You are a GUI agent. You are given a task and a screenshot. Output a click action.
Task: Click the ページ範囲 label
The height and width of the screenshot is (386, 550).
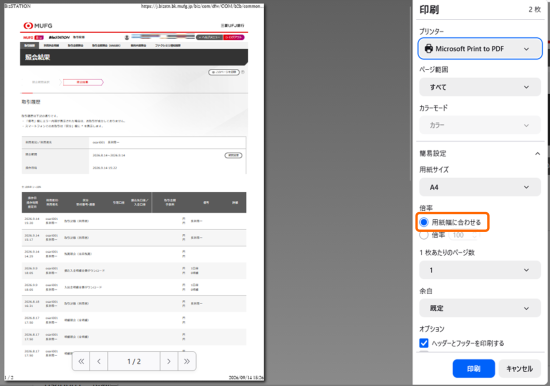click(x=434, y=69)
